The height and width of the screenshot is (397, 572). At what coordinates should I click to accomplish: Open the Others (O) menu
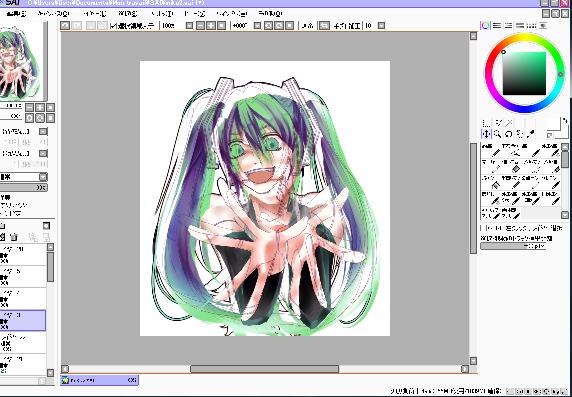point(270,14)
